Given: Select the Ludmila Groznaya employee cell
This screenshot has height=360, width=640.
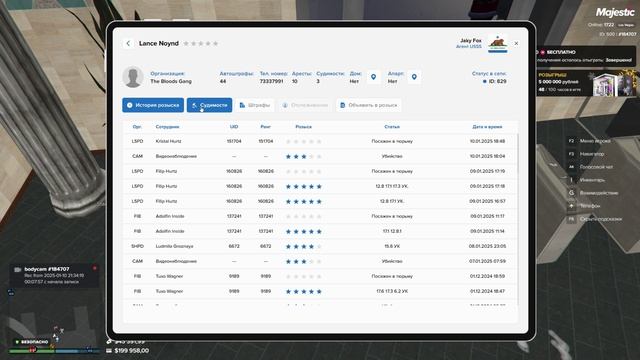Looking at the screenshot, I should pyautogui.click(x=174, y=247).
